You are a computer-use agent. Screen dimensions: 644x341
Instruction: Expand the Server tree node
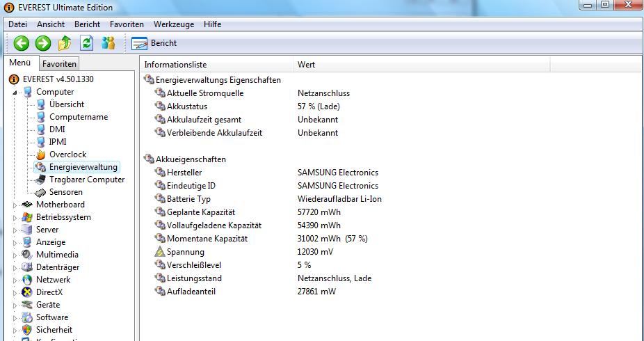click(15, 230)
